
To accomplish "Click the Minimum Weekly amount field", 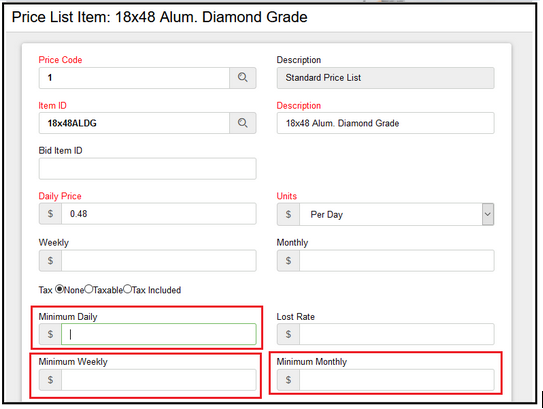I will tap(159, 380).
